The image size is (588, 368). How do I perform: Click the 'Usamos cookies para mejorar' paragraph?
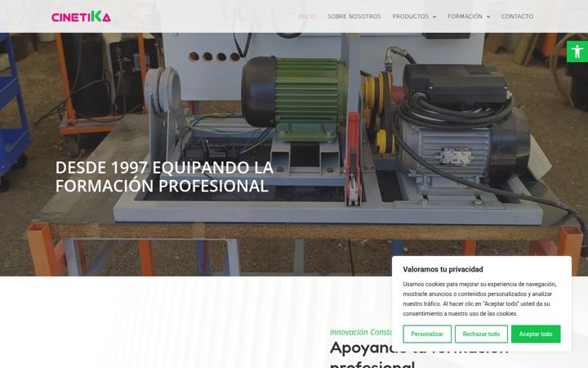pos(479,299)
